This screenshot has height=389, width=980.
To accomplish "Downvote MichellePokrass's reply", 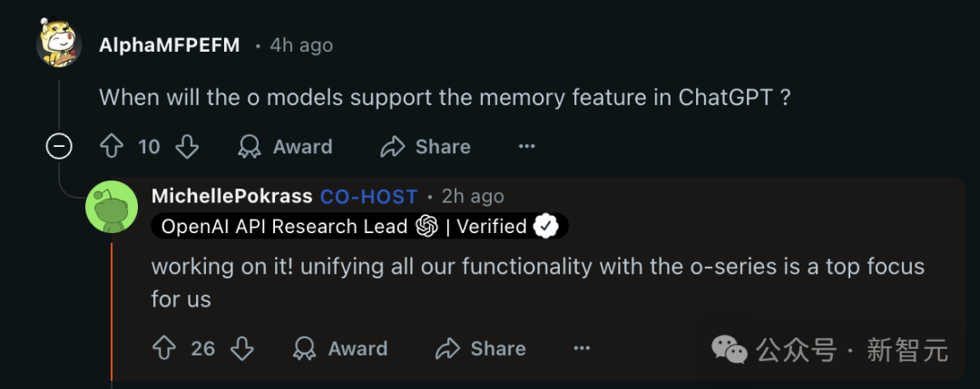I will click(x=241, y=348).
